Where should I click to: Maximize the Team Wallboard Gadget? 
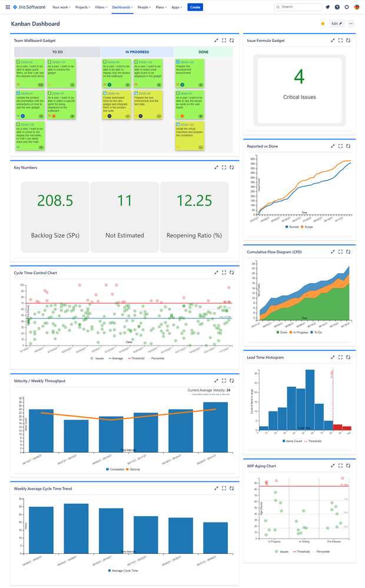point(224,41)
